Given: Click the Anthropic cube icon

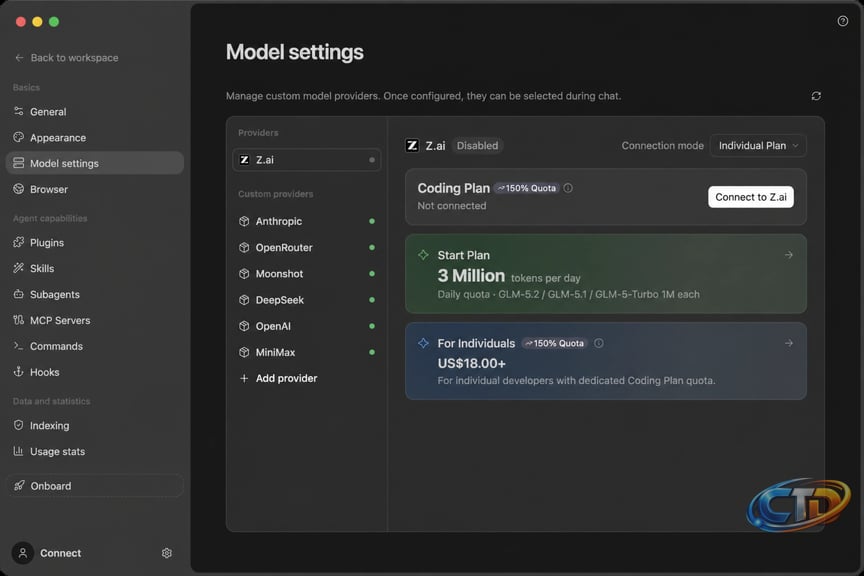Looking at the screenshot, I should tap(244, 221).
